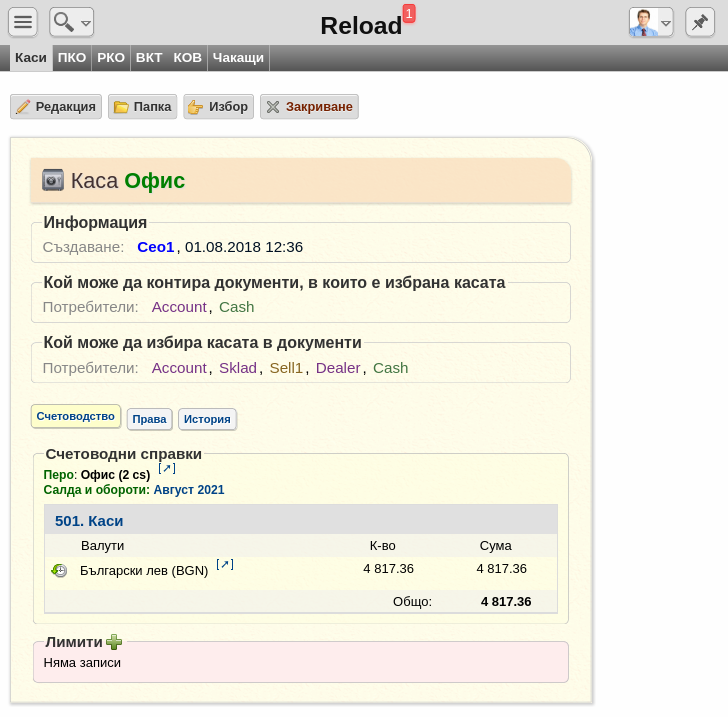
Task: Click the Български лев (BGN) currency text
Action: (144, 571)
